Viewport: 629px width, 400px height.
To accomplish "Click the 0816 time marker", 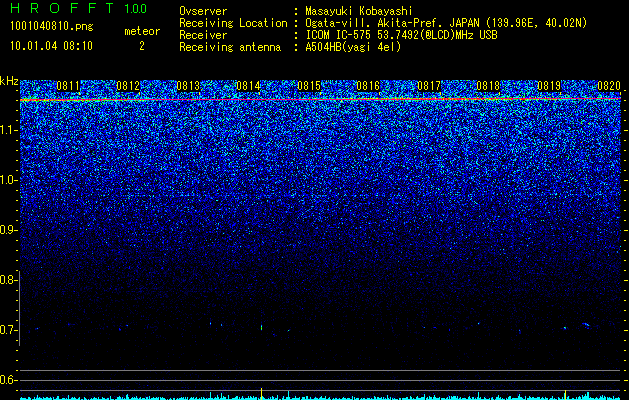I will click(368, 86).
